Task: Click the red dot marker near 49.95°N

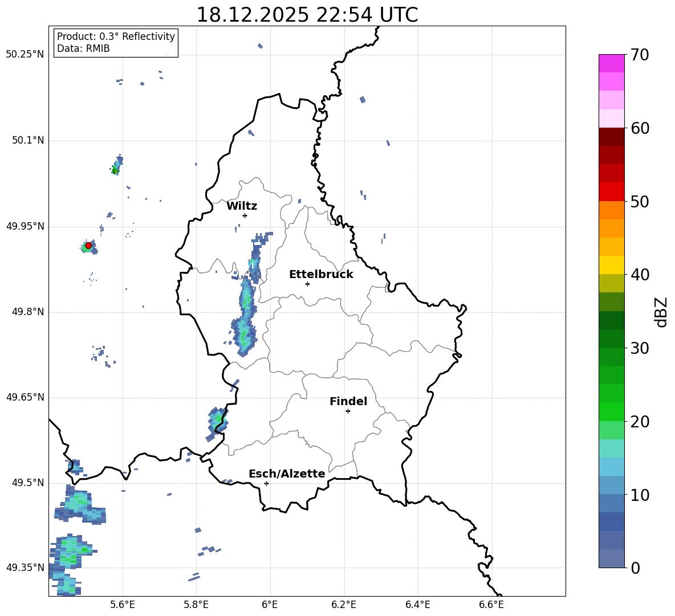Action: (88, 245)
